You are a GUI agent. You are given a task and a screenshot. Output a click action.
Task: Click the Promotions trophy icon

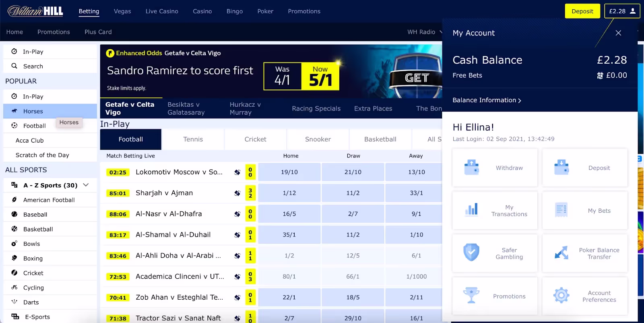tap(471, 296)
